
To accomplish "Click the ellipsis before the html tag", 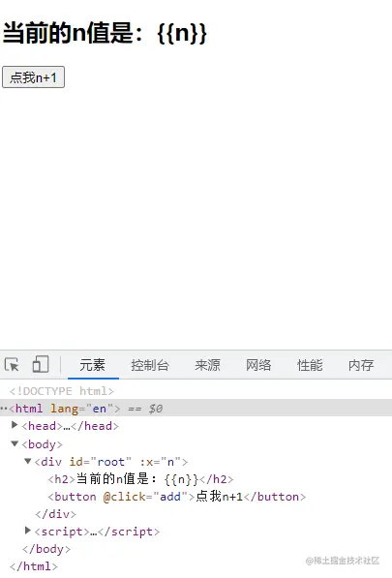I will [4, 409].
